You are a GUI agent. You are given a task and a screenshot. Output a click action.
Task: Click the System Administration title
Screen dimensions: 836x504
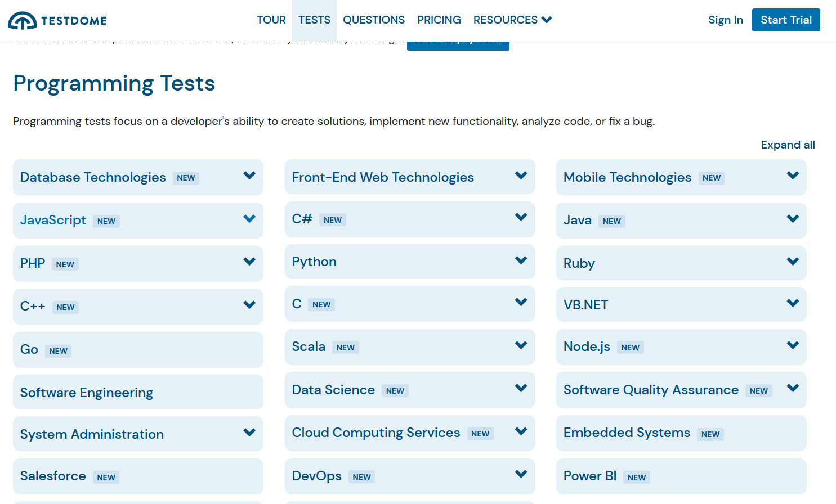pyautogui.click(x=92, y=434)
